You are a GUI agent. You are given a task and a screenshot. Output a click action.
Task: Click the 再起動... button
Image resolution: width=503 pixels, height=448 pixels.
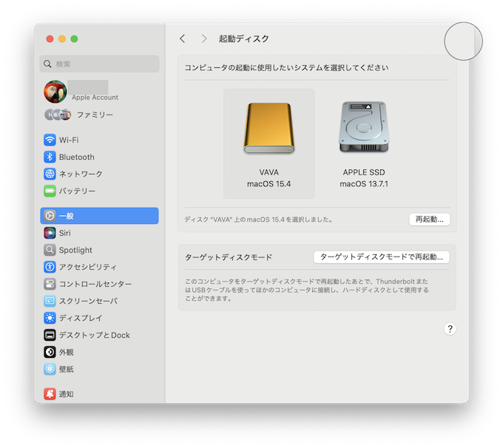coord(430,220)
